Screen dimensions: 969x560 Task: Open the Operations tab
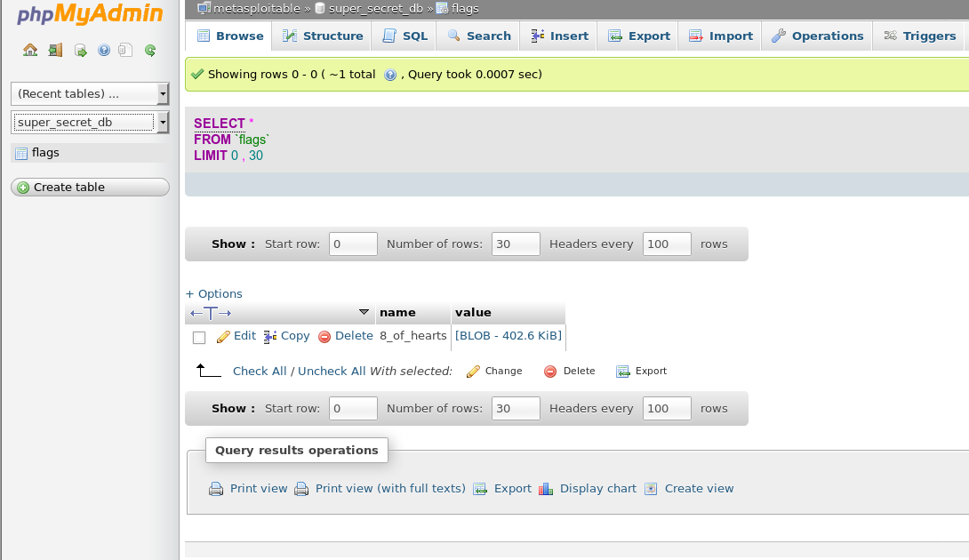click(818, 36)
